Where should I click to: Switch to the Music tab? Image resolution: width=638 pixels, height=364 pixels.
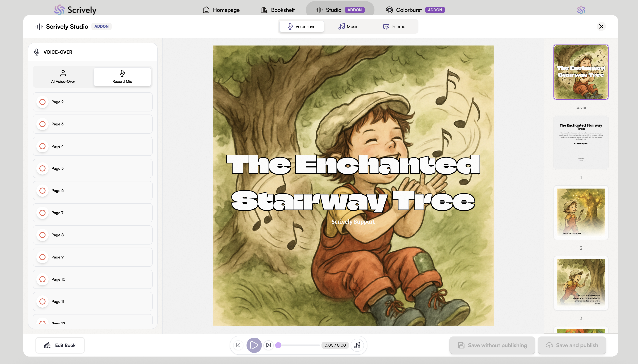point(348,27)
